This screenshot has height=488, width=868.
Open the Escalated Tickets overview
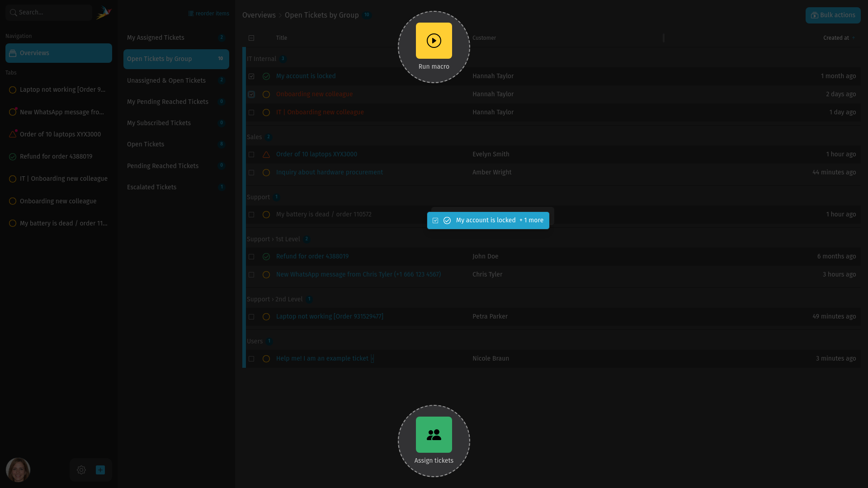[151, 187]
